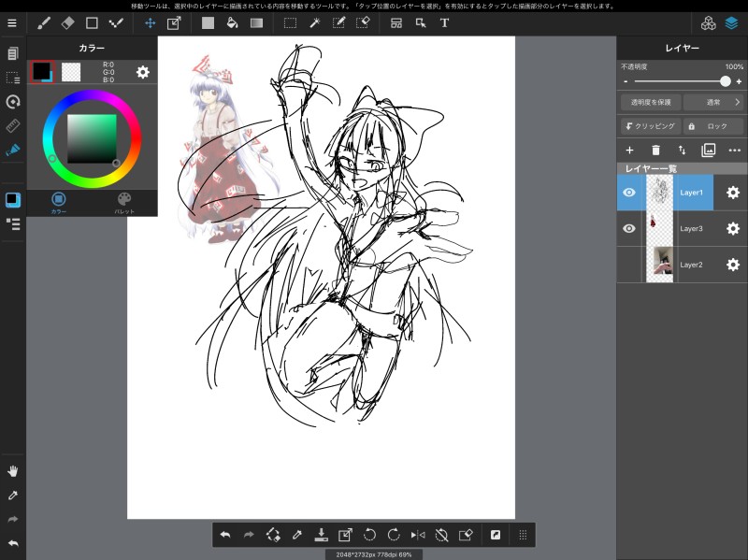Select the Panel Divide tool

coord(396,22)
